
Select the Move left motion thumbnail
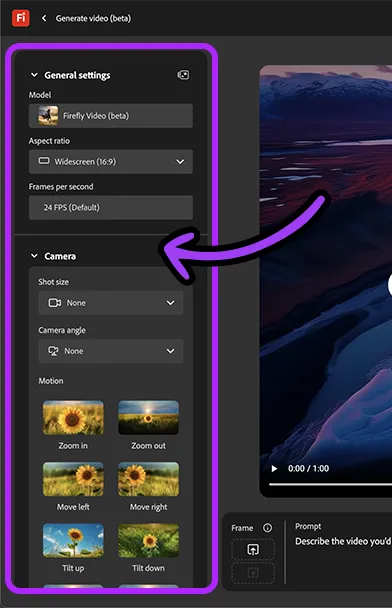73,479
